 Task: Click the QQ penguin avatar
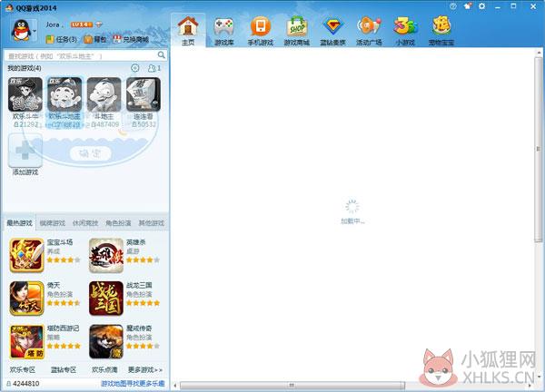click(x=21, y=31)
